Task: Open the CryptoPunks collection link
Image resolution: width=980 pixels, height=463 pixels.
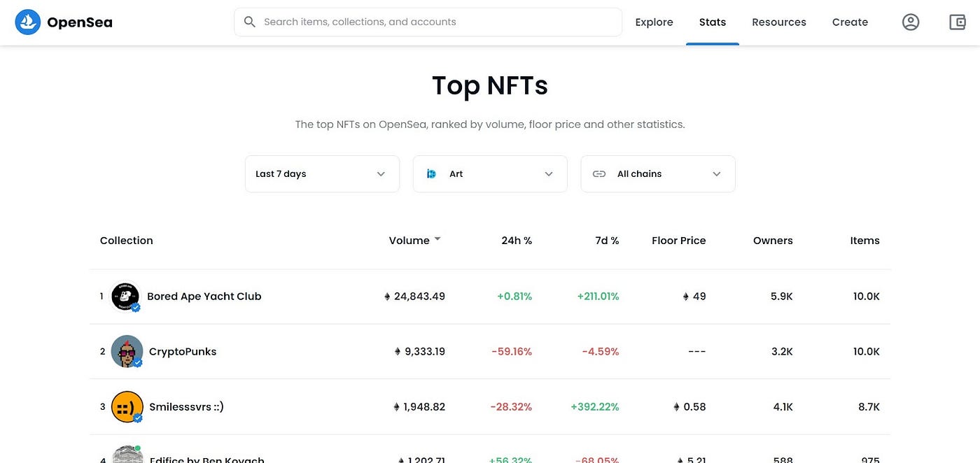Action: point(183,352)
